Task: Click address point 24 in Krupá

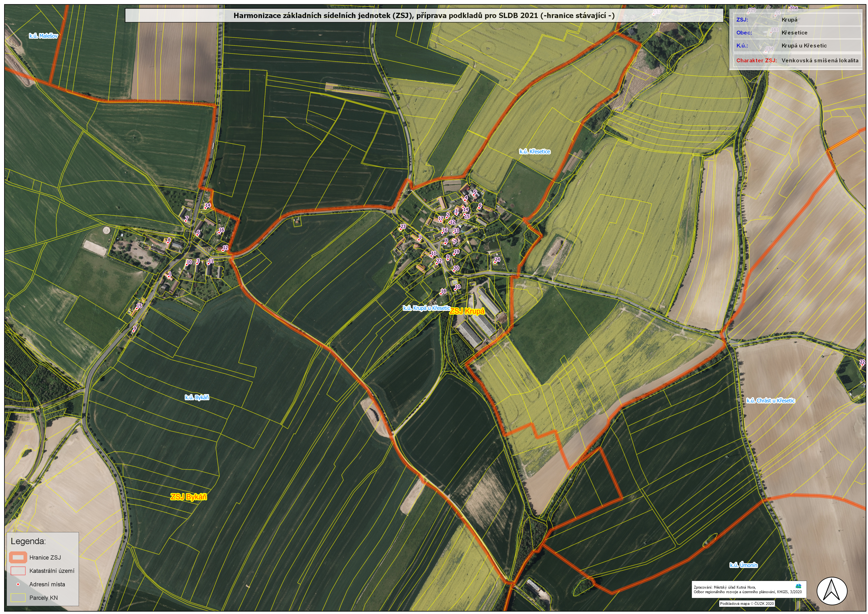Action: [x=495, y=262]
